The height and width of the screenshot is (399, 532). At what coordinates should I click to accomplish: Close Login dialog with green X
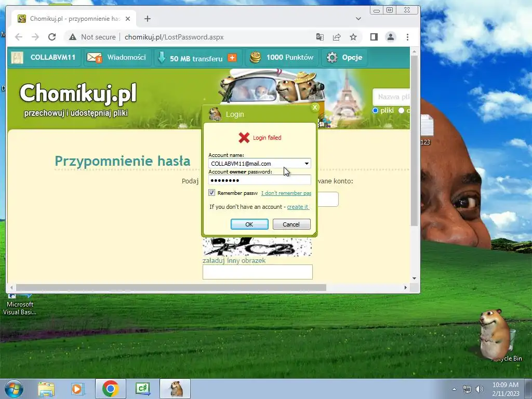[315, 108]
